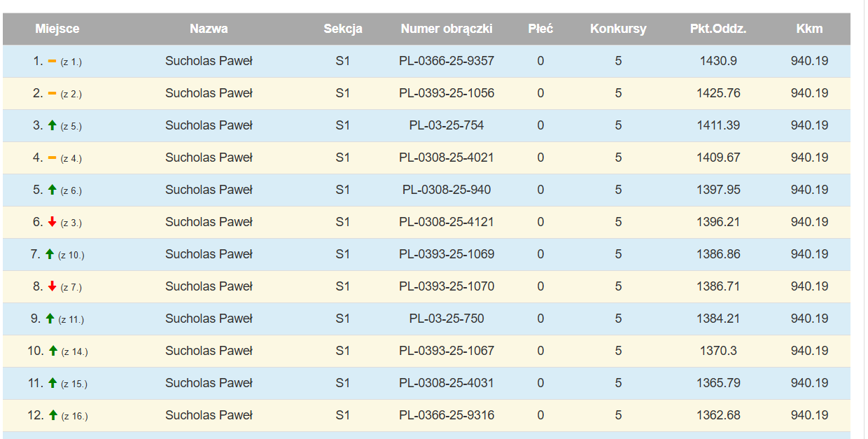Click the green up arrow in row 12
Viewport: 868px width, 439px height.
click(x=53, y=415)
